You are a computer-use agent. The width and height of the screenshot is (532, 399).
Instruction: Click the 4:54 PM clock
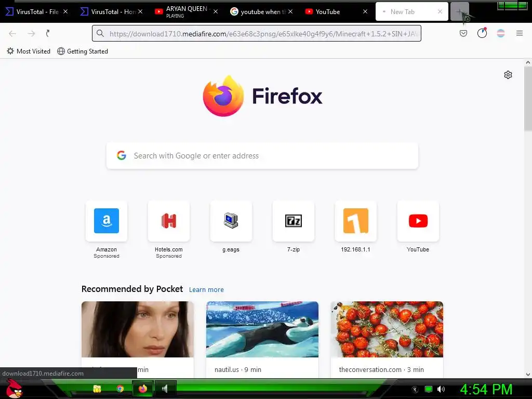[x=486, y=389]
